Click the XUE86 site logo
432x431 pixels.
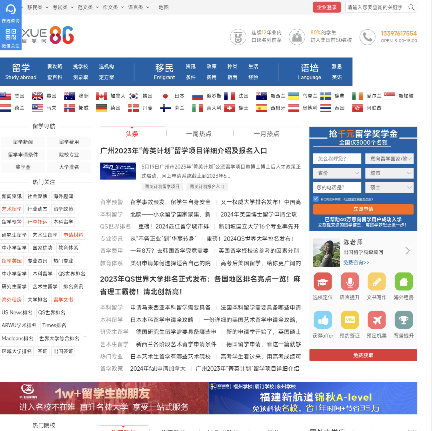tap(48, 35)
